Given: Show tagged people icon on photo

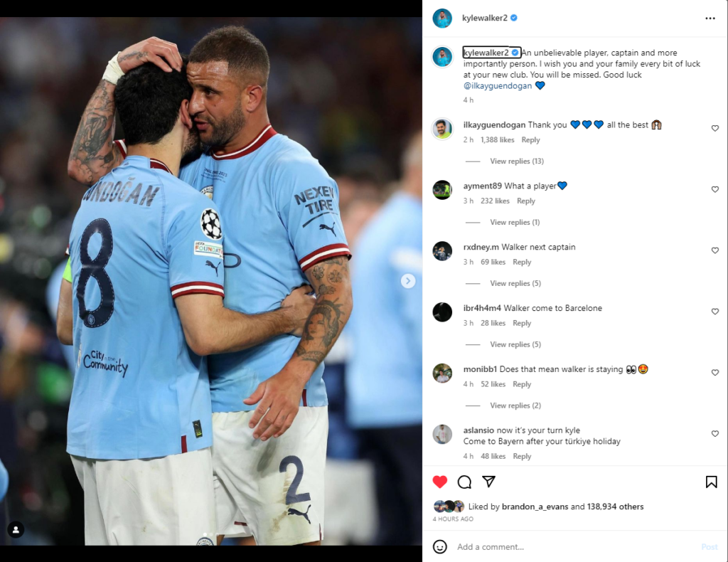Looking at the screenshot, I should pyautogui.click(x=16, y=529).
